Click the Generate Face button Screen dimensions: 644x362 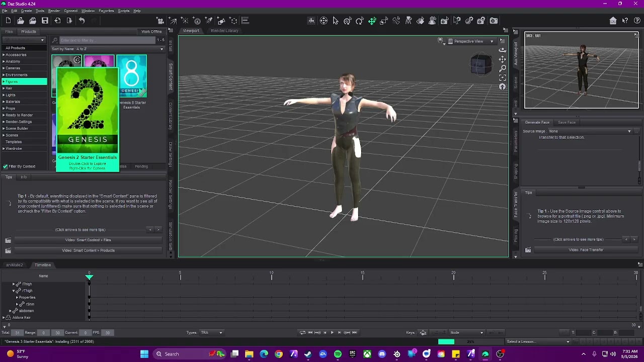pos(537,122)
